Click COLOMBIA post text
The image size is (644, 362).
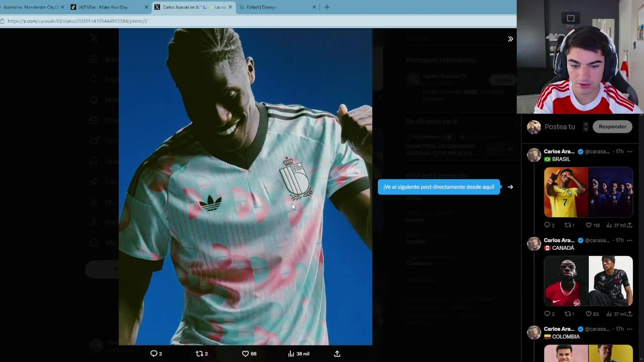tap(561, 336)
